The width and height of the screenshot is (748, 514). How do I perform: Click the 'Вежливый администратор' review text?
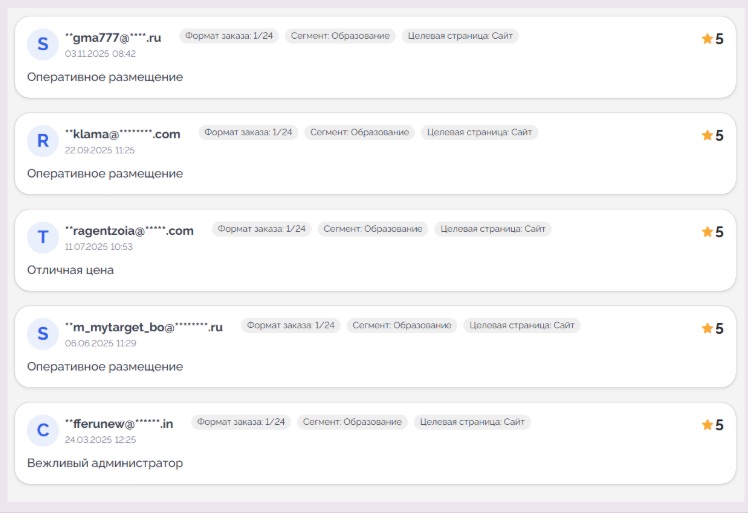105,463
